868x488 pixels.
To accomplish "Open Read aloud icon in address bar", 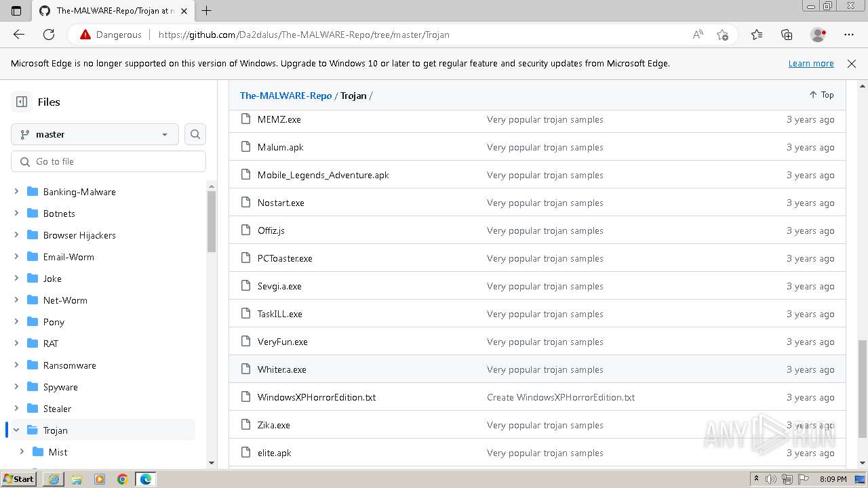I will pos(698,35).
